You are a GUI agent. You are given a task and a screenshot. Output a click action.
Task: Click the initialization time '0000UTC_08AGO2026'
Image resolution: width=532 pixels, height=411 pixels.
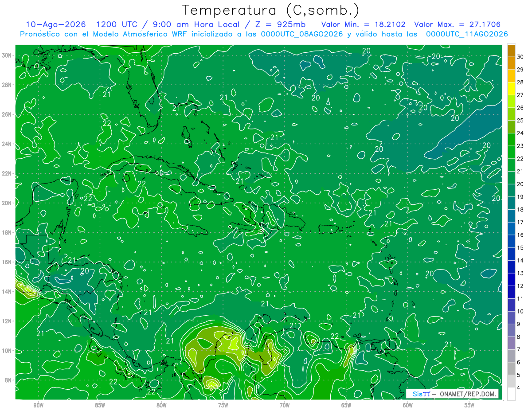click(x=302, y=34)
